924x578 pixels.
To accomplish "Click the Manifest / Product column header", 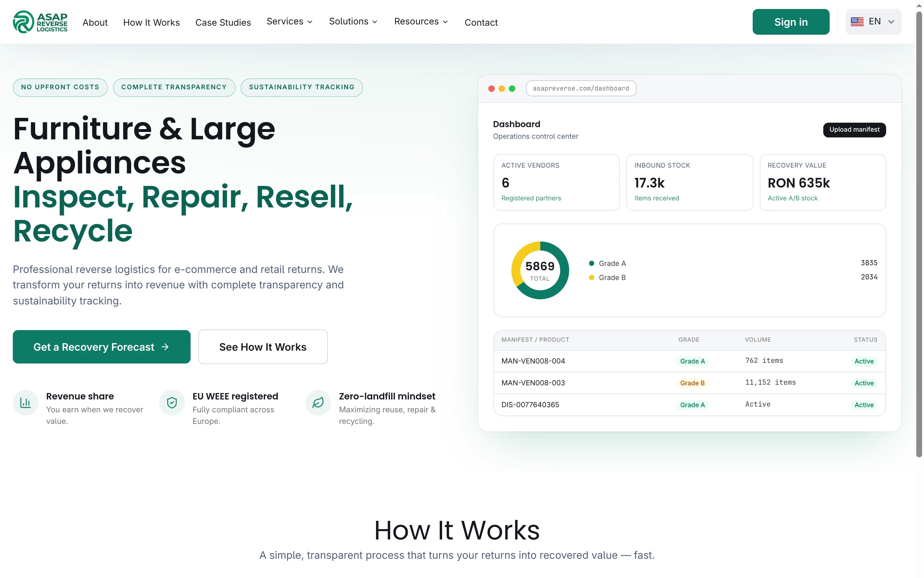I will 535,339.
